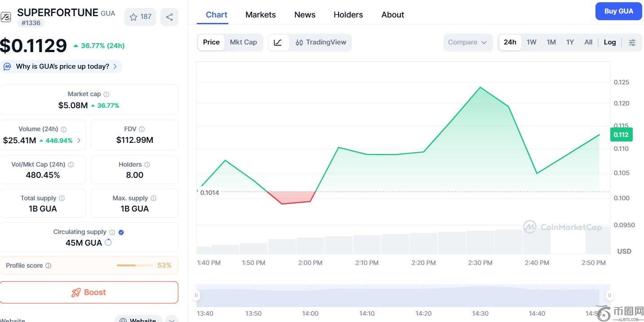Expand Volume (24h) details arrow
This screenshot has width=644, height=322.
click(x=79, y=141)
